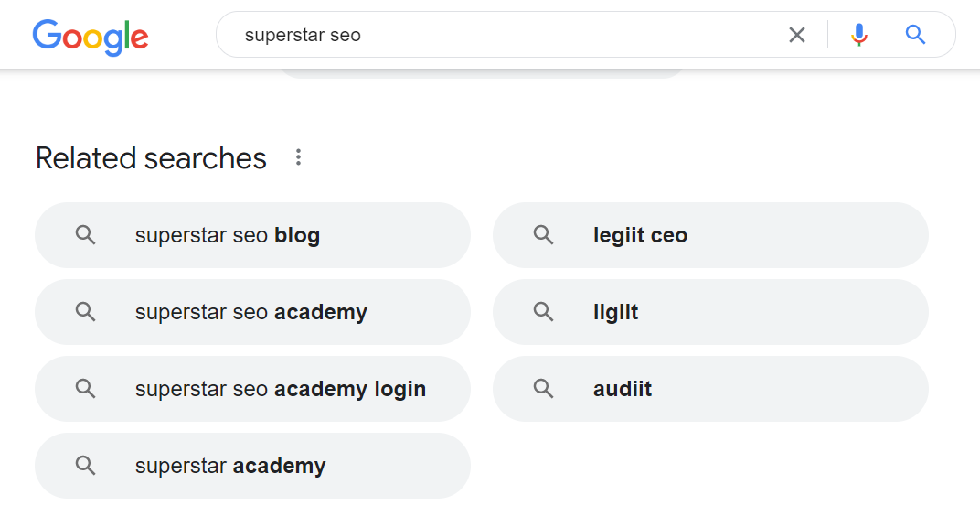Click the blue magnifying glass search button

coord(915,35)
